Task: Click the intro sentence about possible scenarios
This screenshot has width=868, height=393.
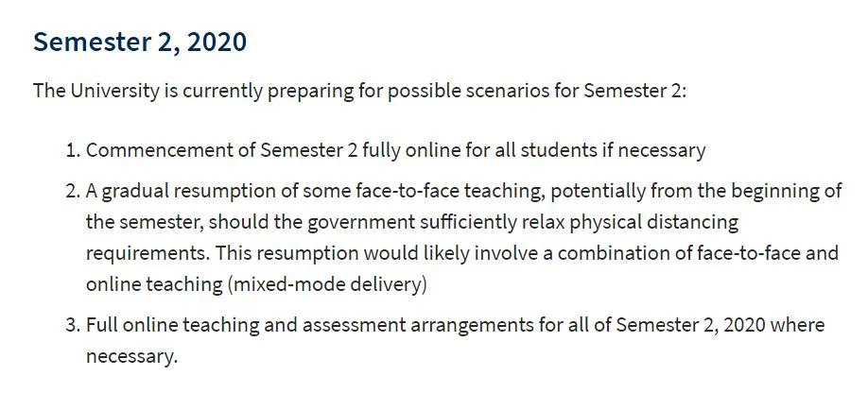Action: pyautogui.click(x=360, y=91)
